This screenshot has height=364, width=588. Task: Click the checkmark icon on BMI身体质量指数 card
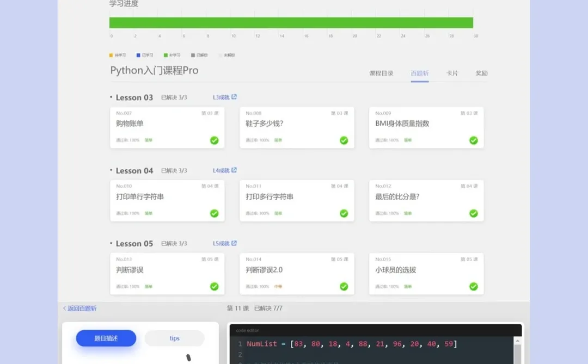tap(473, 140)
